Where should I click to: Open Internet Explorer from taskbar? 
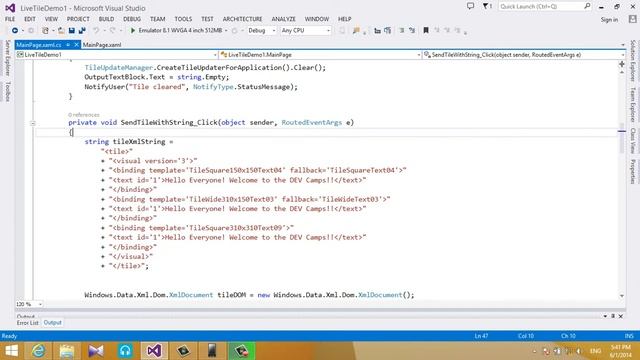[x=39, y=351]
